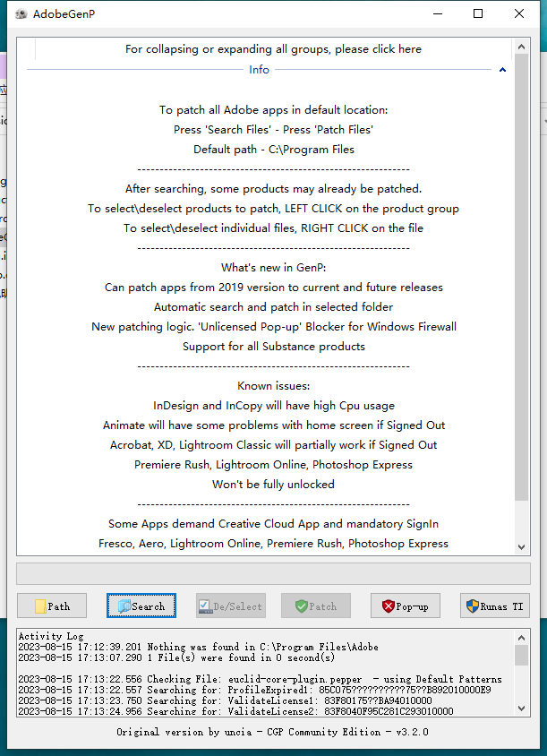Collapse the Info group chevron
Image resolution: width=547 pixels, height=756 pixels.
click(x=502, y=70)
